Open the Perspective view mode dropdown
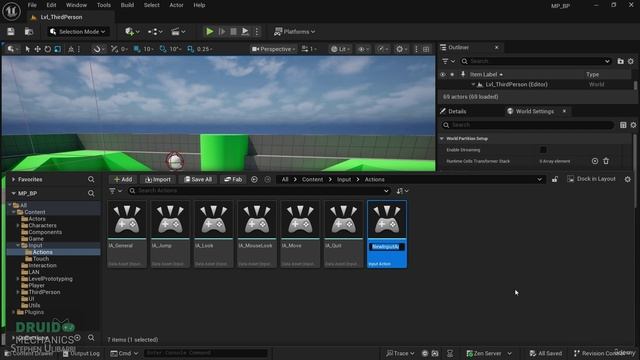 [x=273, y=49]
